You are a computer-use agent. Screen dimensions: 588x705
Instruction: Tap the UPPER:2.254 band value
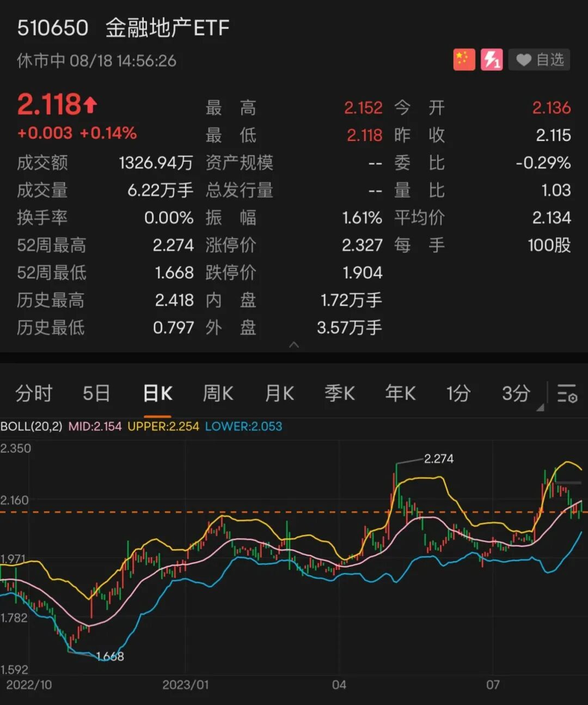coord(163,427)
